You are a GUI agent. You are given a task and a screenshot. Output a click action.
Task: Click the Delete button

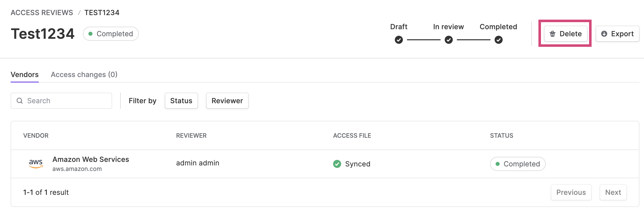(565, 34)
